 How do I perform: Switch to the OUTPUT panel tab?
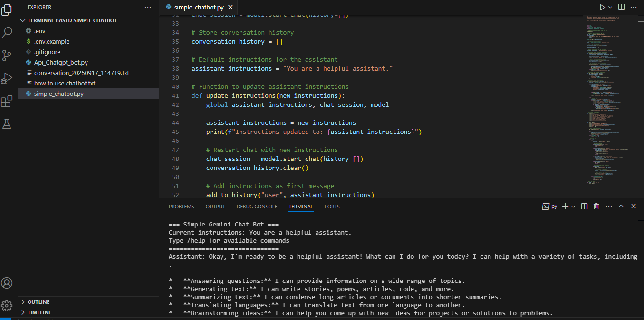click(x=215, y=207)
